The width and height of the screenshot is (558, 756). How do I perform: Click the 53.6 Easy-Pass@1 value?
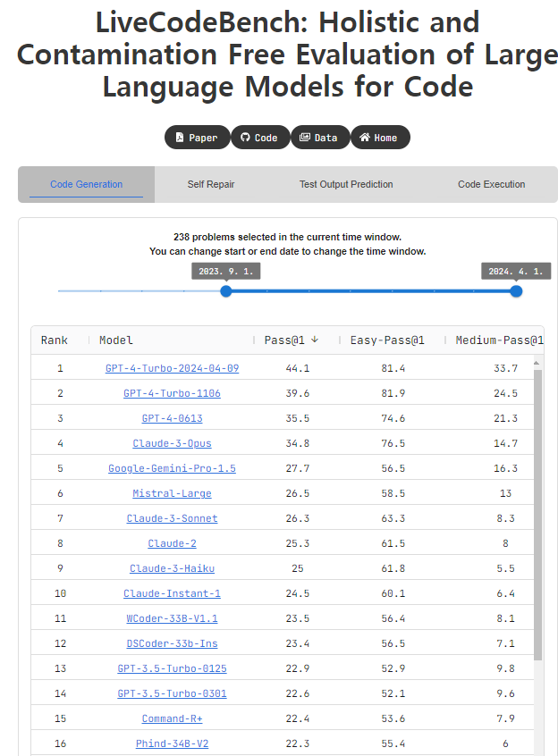393,718
